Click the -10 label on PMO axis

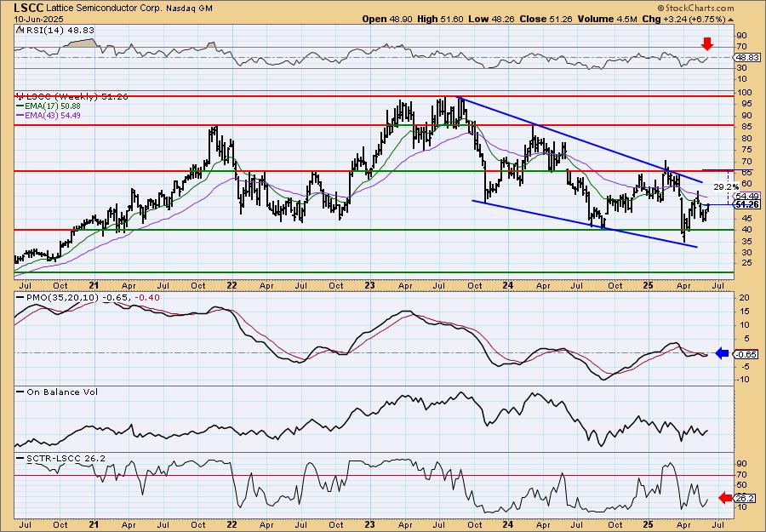tap(742, 380)
